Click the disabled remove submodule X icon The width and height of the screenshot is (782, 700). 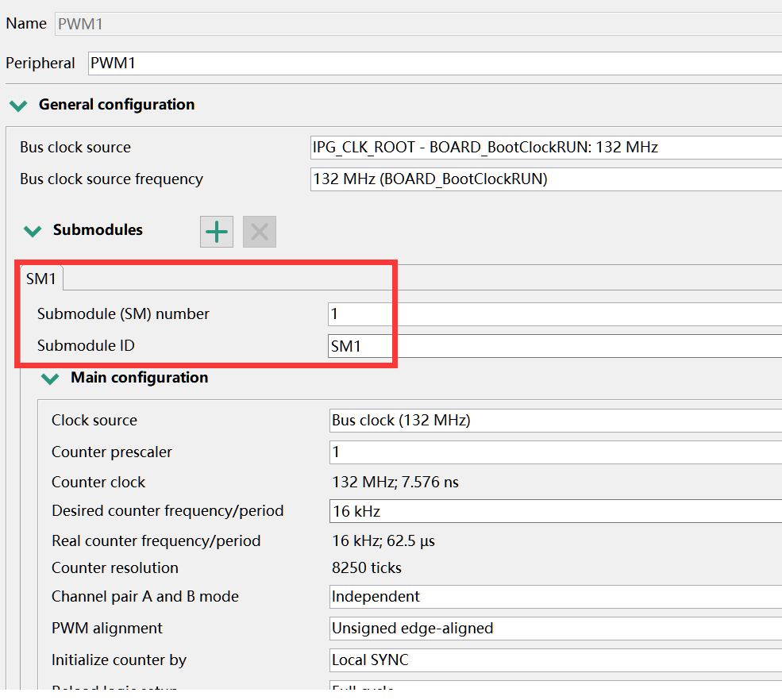260,232
